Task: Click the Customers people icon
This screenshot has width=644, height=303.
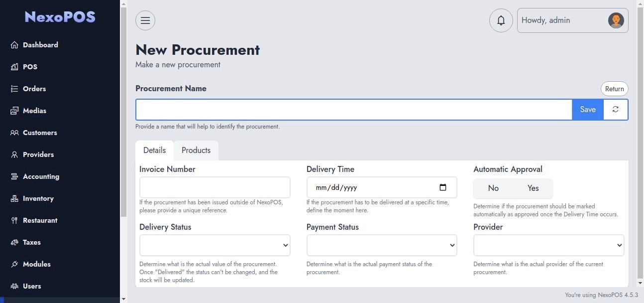Action: 14,133
